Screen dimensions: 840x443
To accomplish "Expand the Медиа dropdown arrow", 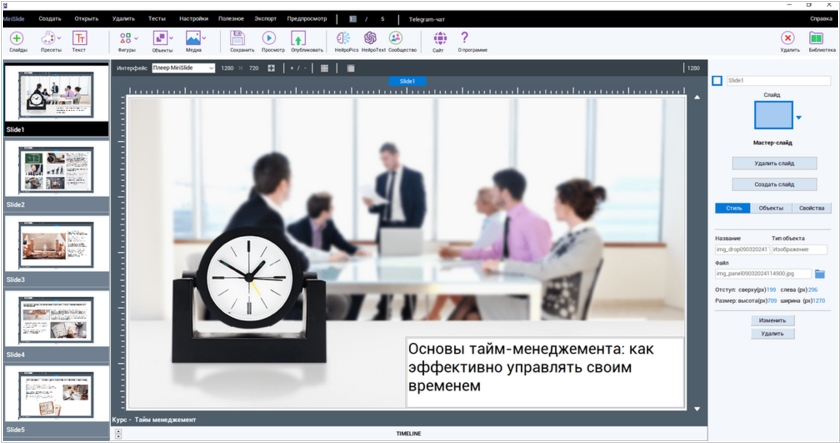I will [204, 39].
